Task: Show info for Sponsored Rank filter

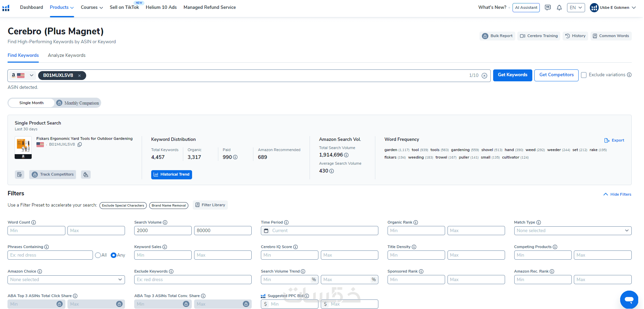Action: point(421,272)
